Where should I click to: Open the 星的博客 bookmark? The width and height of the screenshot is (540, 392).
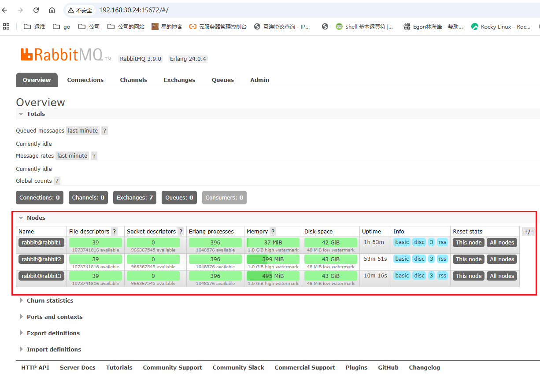tap(166, 26)
